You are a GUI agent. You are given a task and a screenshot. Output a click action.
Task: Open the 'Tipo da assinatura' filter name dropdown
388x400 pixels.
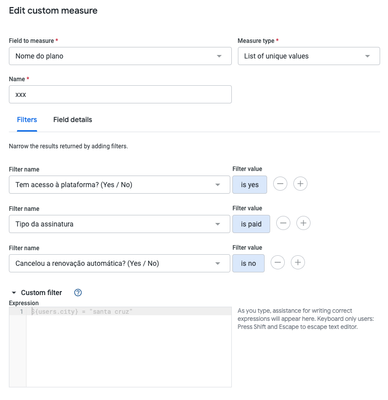pos(119,224)
